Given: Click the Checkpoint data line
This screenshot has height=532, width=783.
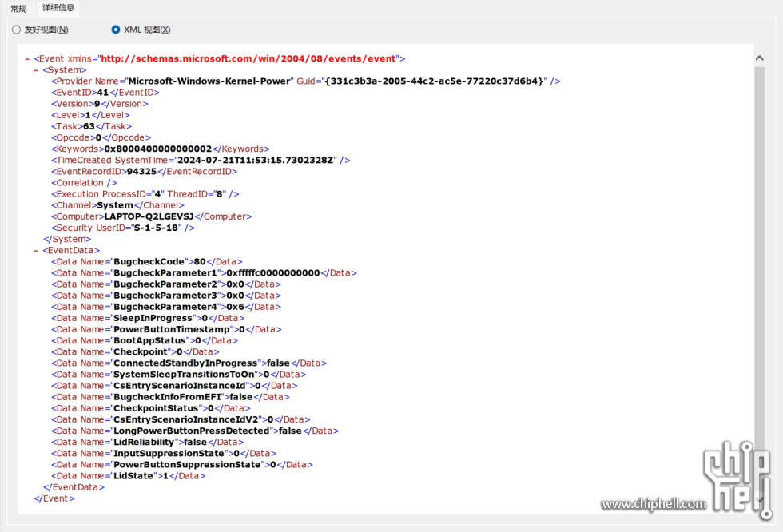Looking at the screenshot, I should click(x=135, y=351).
